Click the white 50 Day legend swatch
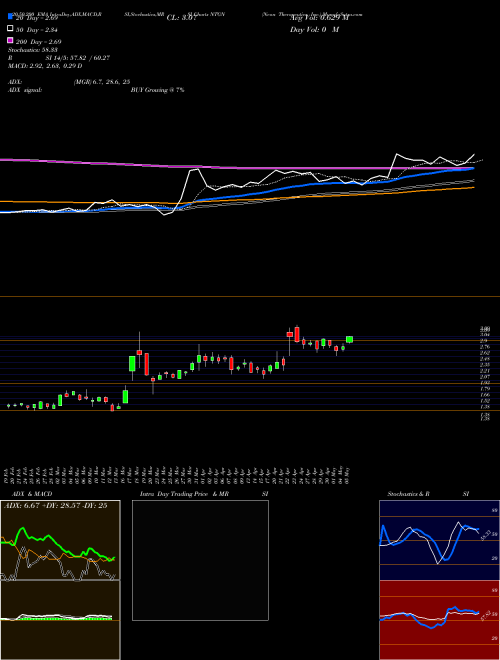 point(10,29)
